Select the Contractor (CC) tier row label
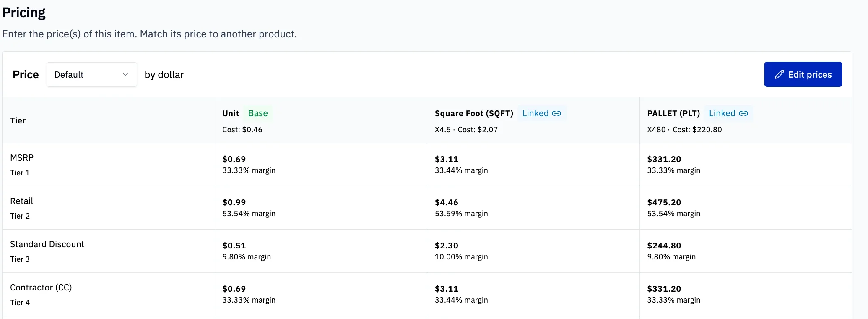The image size is (868, 319). click(41, 288)
